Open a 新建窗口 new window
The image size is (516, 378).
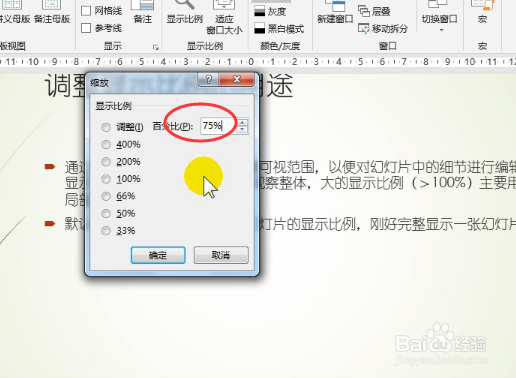click(x=335, y=12)
